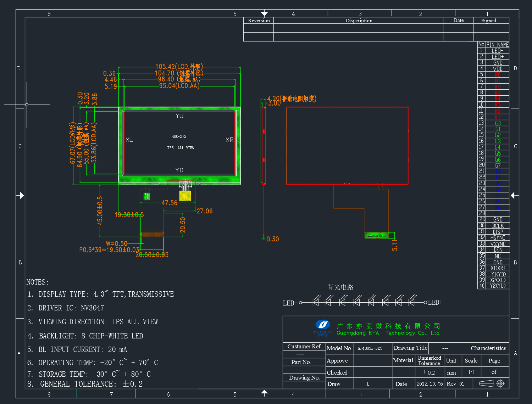Click scale value '1:1' in title block
Image resolution: width=532 pixels, height=404 pixels.
[471, 372]
